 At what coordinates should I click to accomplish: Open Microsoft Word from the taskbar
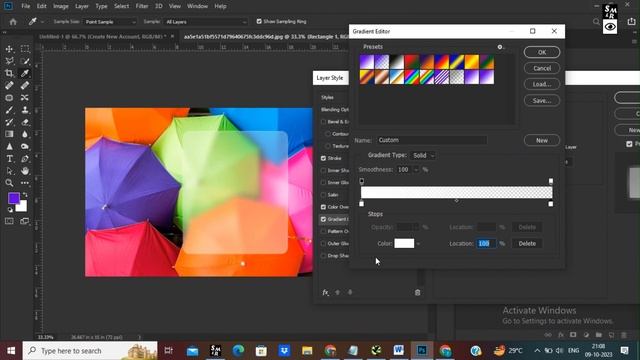pos(399,350)
